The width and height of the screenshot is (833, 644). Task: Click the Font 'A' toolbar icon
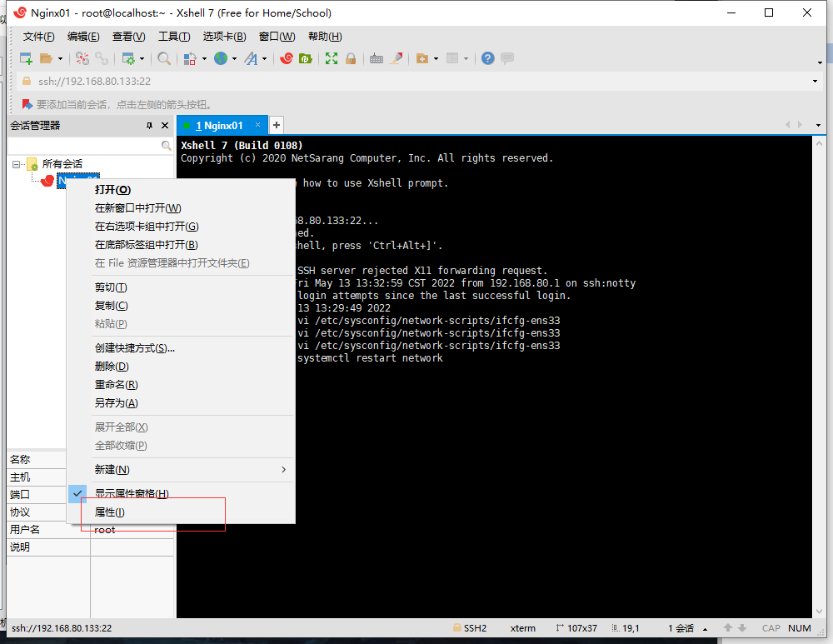(252, 58)
